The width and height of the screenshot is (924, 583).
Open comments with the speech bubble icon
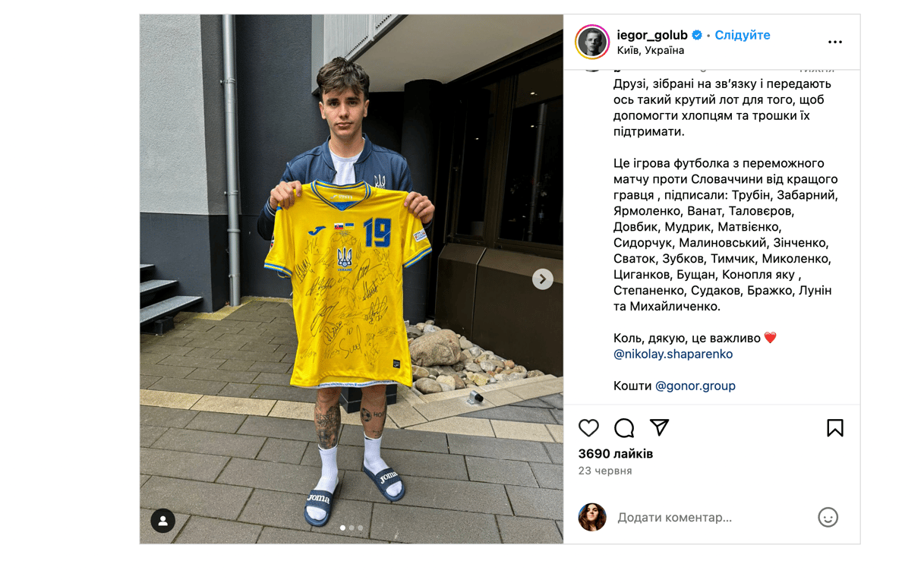tap(624, 428)
